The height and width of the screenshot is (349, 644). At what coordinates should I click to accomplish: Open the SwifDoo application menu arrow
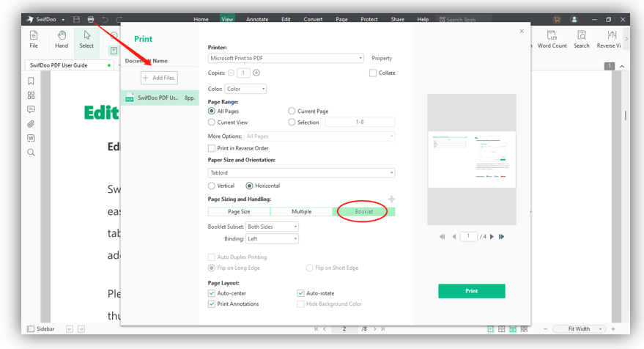click(63, 19)
